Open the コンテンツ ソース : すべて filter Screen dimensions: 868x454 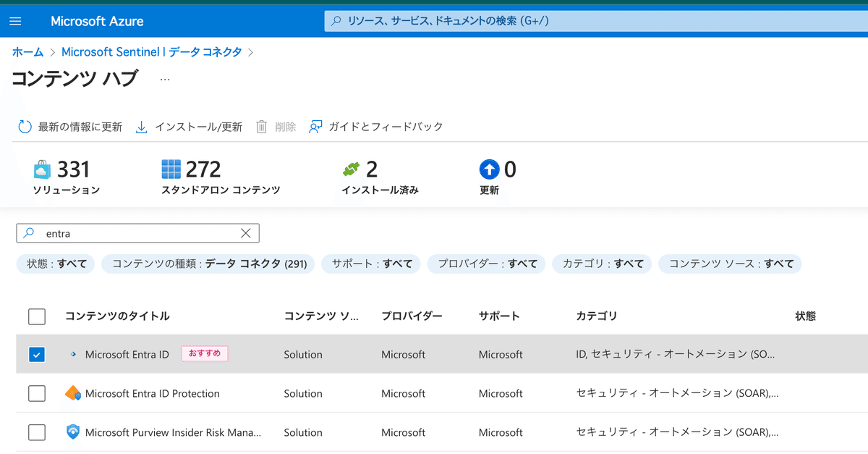(731, 264)
